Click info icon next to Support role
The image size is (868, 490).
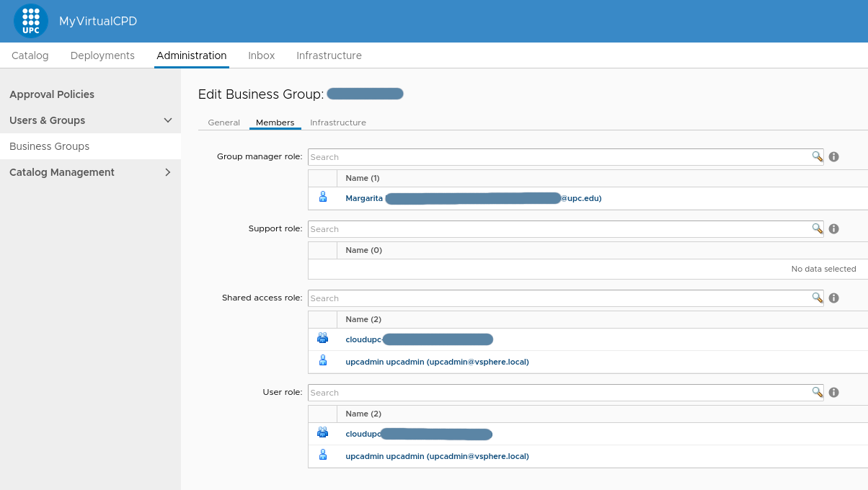(833, 228)
